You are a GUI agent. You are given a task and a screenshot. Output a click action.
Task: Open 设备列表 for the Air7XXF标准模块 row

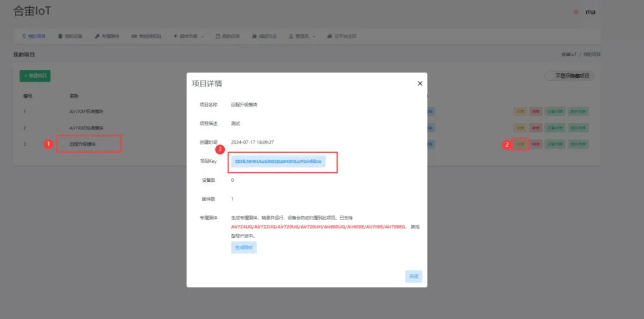555,112
